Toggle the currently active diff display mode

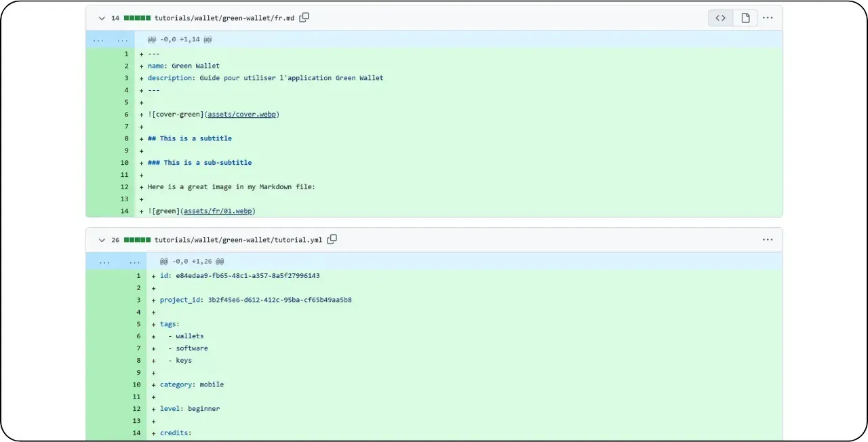point(720,18)
